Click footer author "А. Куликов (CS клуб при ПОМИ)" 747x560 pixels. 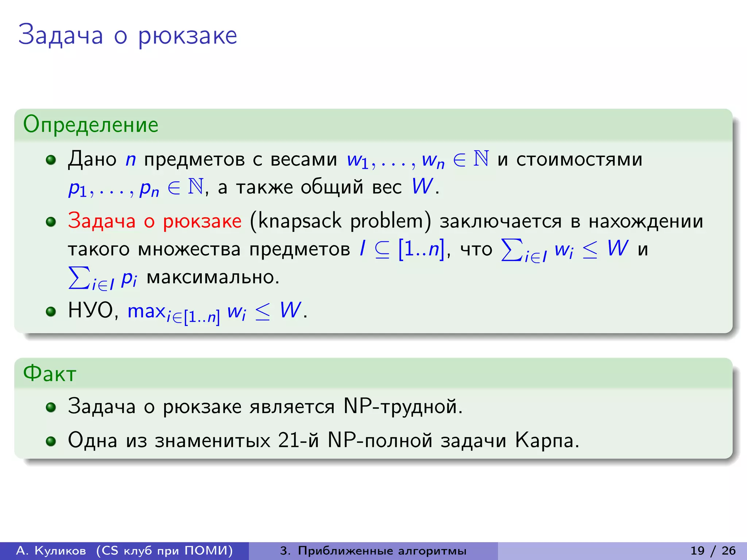124,551
